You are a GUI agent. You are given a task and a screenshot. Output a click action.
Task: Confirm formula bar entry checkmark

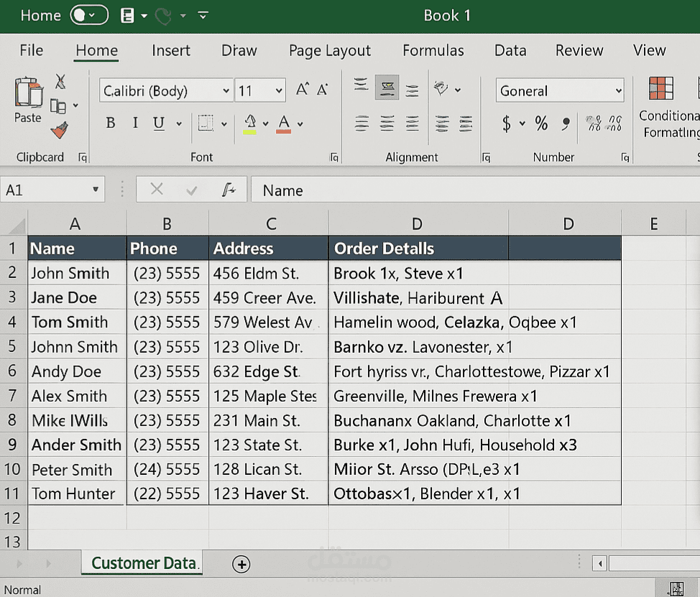click(191, 190)
